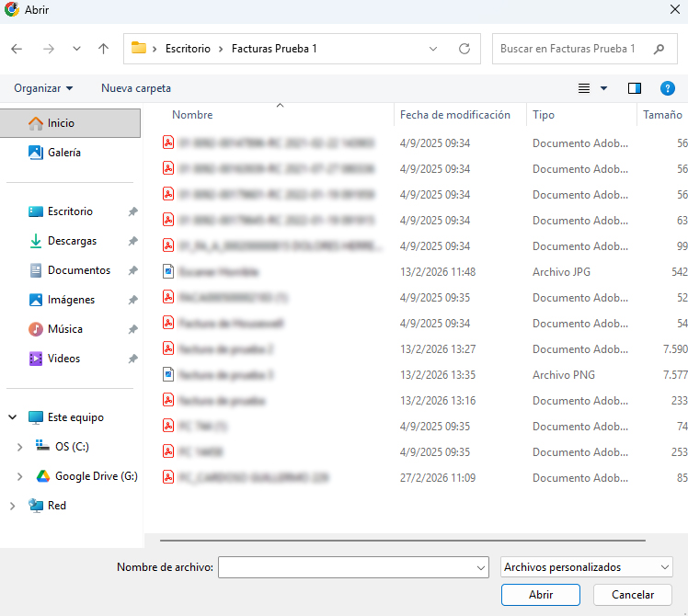The width and height of the screenshot is (688, 616).
Task: Expand the OS (C:) drive node
Action: (x=19, y=447)
